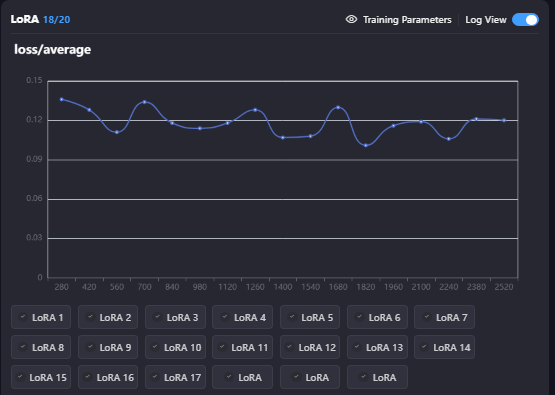The image size is (555, 395).
Task: Click the LoRA 12 check icon
Action: coord(290,347)
